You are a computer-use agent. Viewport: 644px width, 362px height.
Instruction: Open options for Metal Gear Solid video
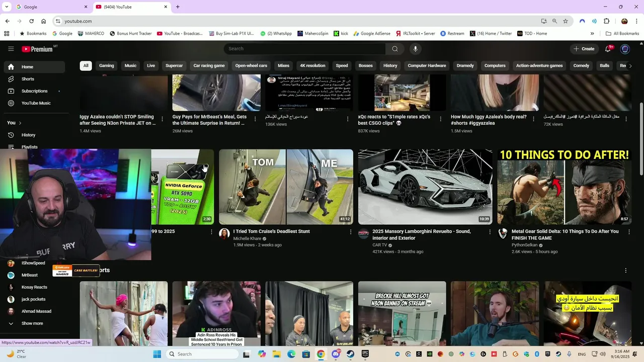(x=629, y=232)
